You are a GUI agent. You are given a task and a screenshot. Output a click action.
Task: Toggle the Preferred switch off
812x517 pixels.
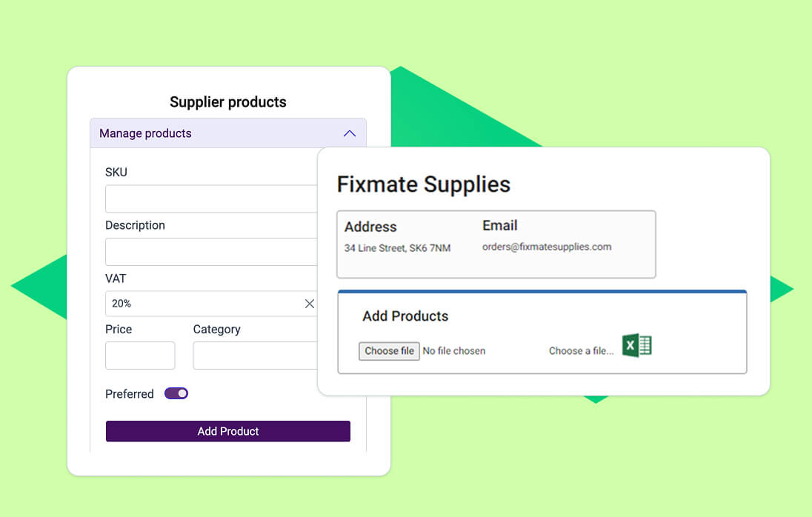coord(176,393)
